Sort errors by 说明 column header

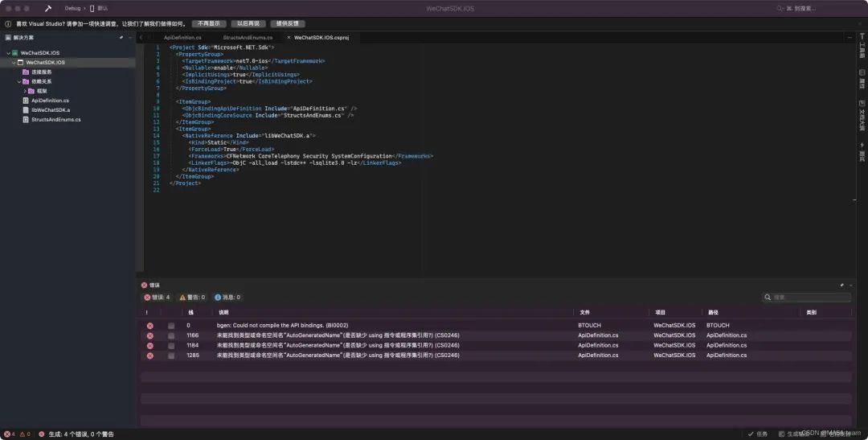tap(223, 313)
